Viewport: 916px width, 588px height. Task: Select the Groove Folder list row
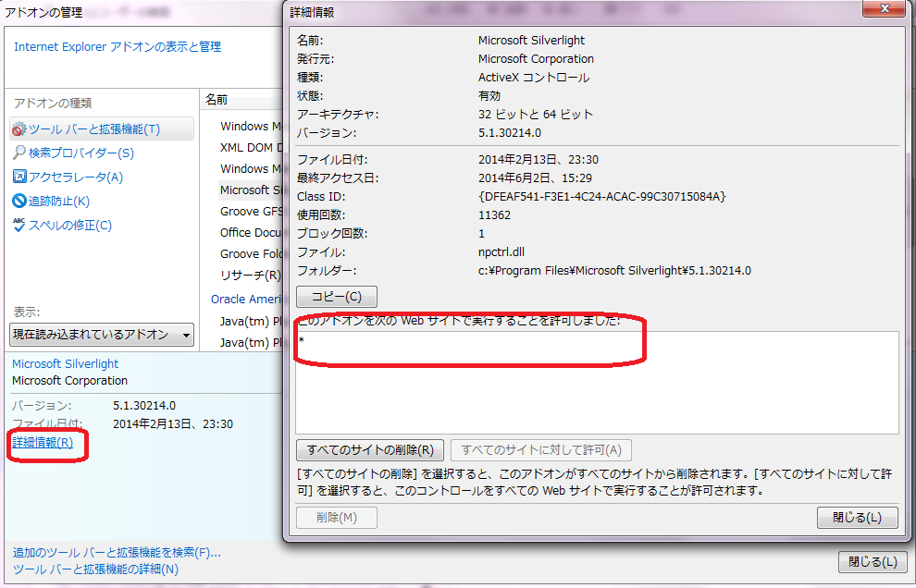(x=251, y=254)
